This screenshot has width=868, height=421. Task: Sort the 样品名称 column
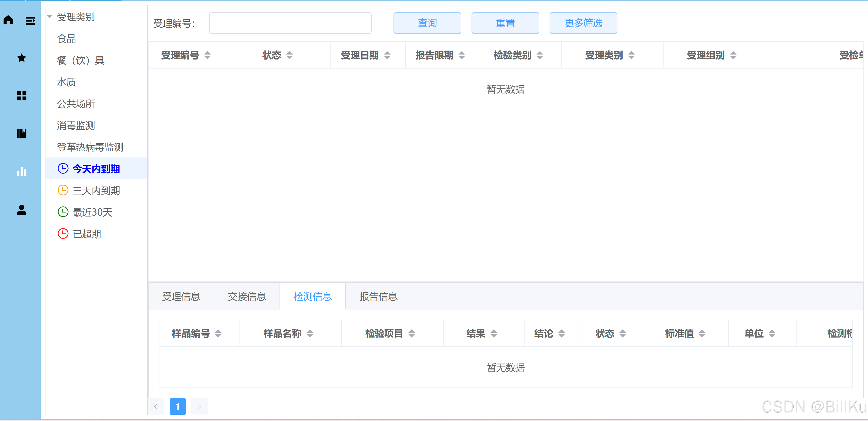coord(310,333)
